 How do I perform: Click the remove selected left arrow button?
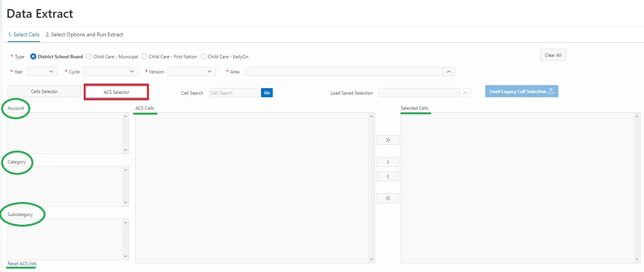click(x=388, y=176)
